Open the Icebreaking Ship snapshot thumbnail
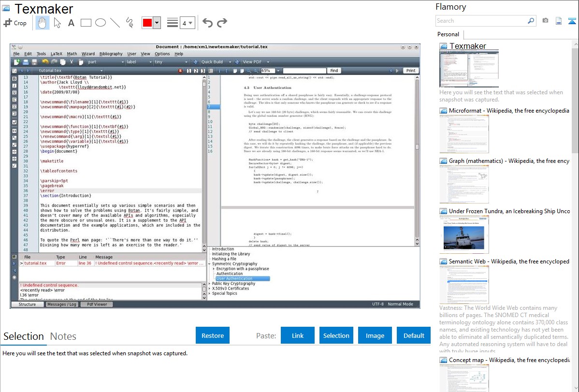The image size is (579, 392). 464,234
